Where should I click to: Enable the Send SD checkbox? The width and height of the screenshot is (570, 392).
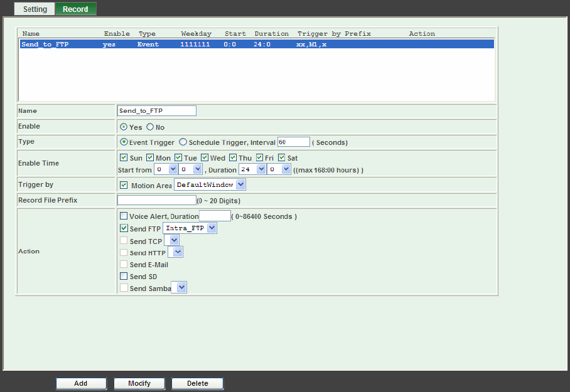point(124,276)
